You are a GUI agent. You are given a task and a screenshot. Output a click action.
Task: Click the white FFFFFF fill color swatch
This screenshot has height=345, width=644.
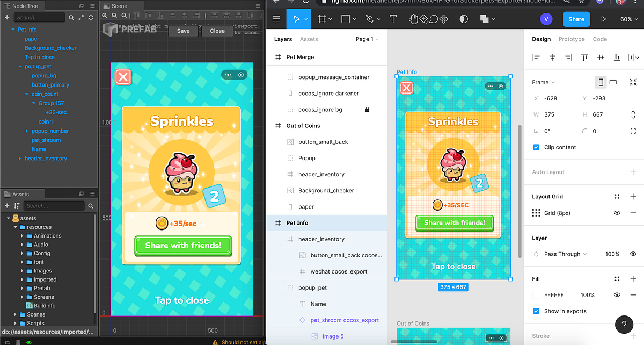click(x=536, y=294)
